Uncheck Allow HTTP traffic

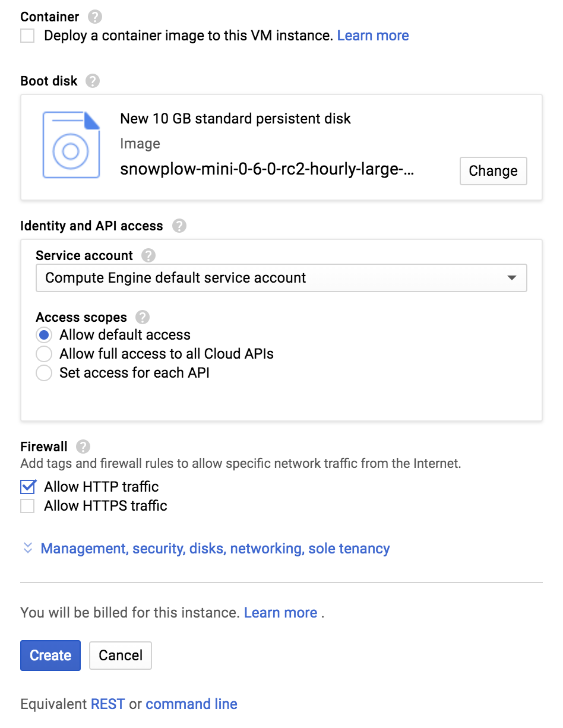tap(28, 487)
